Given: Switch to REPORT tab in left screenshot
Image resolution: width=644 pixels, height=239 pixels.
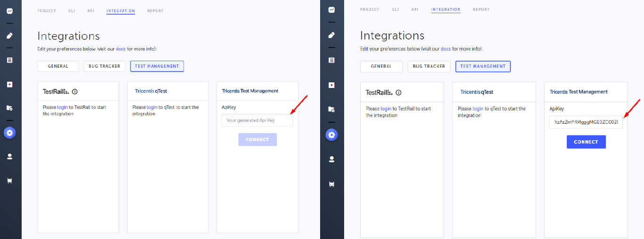Looking at the screenshot, I should click(x=155, y=11).
